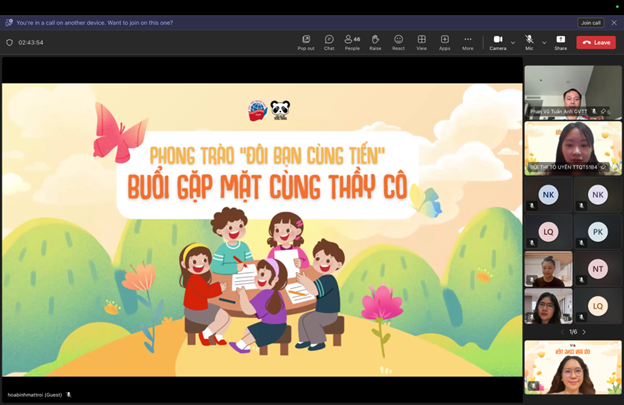Image resolution: width=624 pixels, height=405 pixels.
Task: Open the View layout menu
Action: (x=421, y=41)
